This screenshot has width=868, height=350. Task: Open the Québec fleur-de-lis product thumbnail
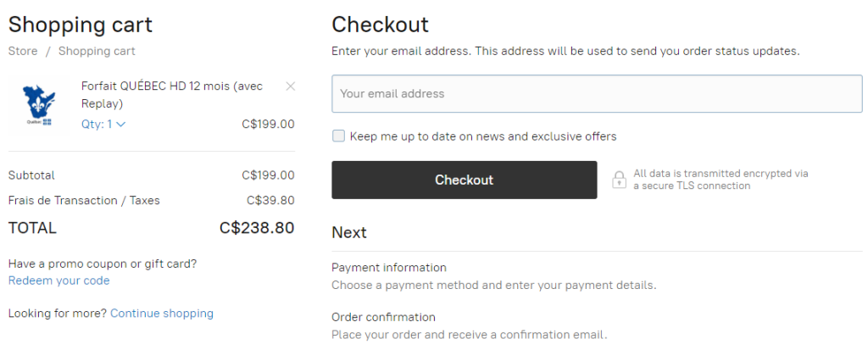(x=36, y=105)
